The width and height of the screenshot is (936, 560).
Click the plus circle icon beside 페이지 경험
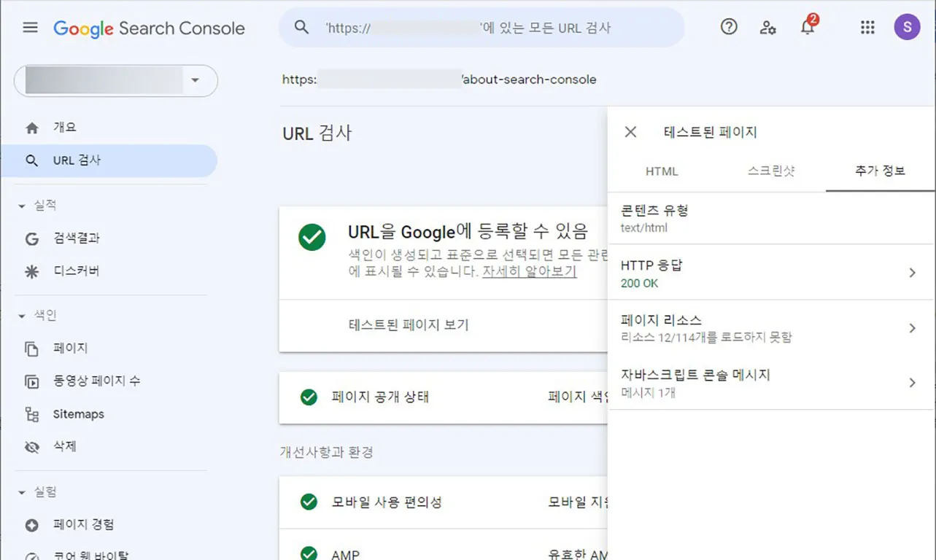31,525
